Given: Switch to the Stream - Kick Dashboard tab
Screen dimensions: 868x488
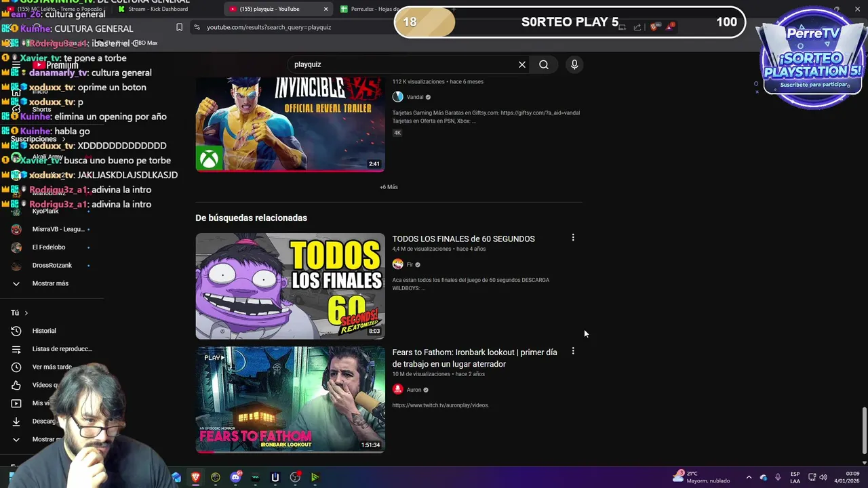Looking at the screenshot, I should pyautogui.click(x=159, y=9).
